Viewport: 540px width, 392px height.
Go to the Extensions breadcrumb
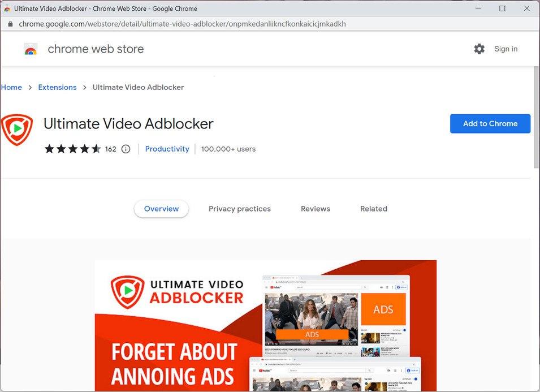[x=57, y=88]
